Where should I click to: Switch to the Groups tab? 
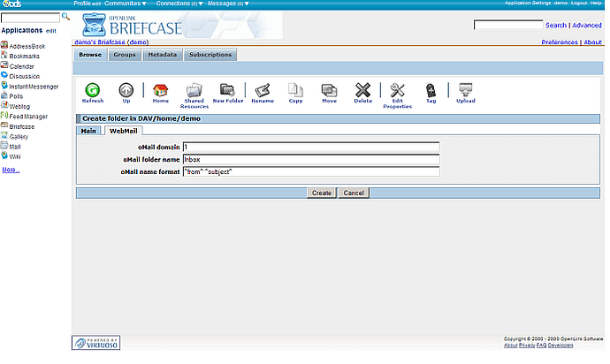[125, 55]
